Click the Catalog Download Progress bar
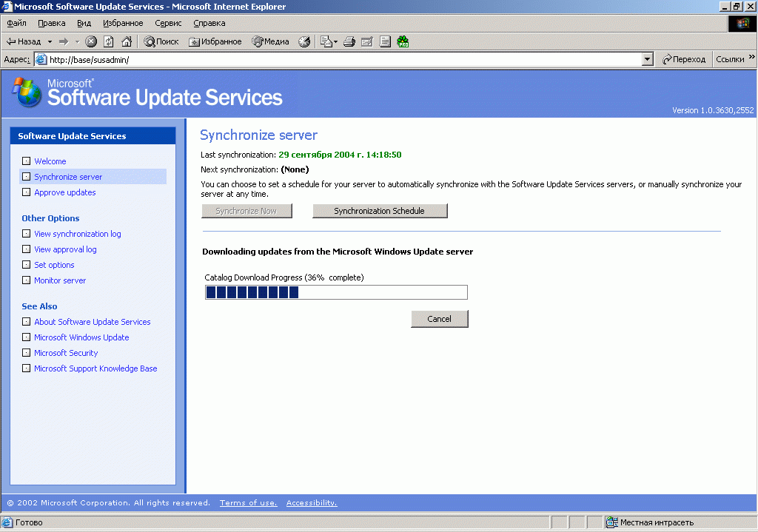Image resolution: width=758 pixels, height=532 pixels. click(x=337, y=292)
